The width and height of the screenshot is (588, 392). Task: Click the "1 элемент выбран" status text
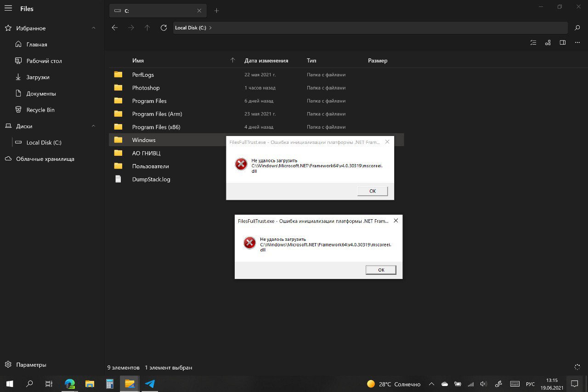[169, 368]
